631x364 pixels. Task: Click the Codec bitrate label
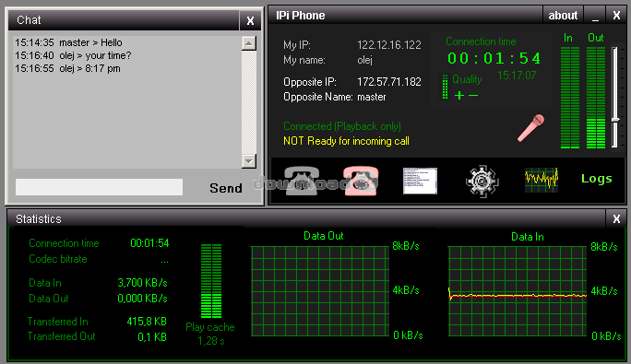(x=58, y=259)
